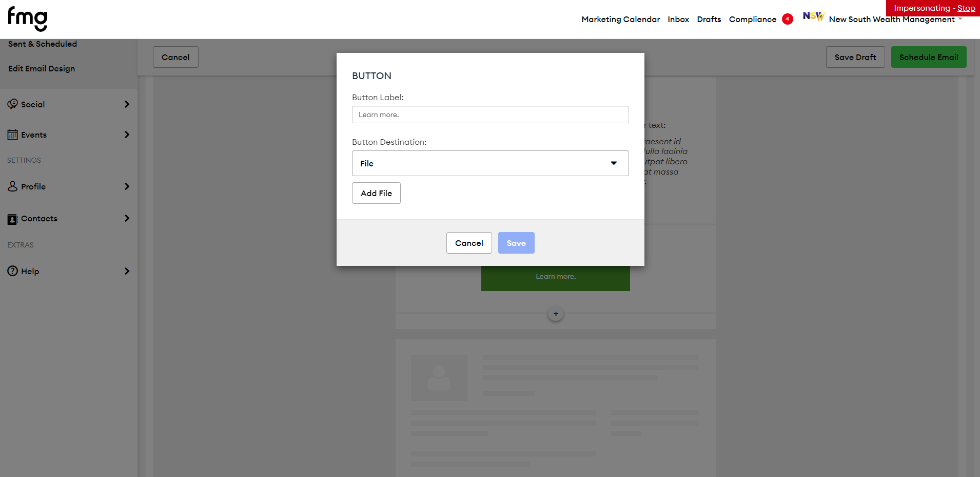Click the plus add-section icon
The height and width of the screenshot is (477, 980).
click(556, 314)
